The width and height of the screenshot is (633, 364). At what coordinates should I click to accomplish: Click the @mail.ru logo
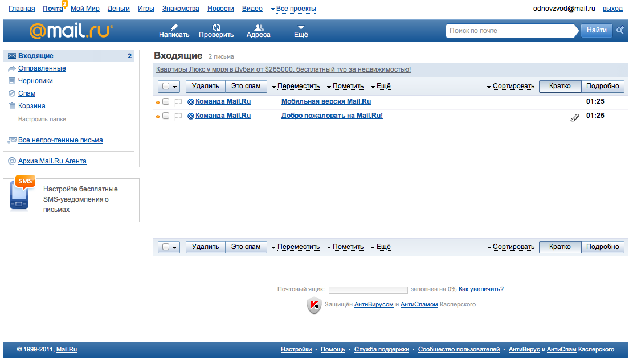tap(71, 31)
